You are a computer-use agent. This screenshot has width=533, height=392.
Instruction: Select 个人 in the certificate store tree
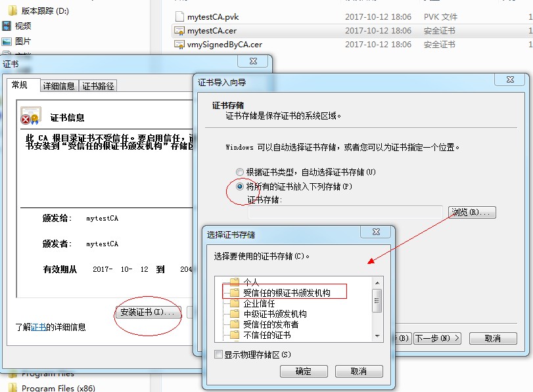[251, 282]
